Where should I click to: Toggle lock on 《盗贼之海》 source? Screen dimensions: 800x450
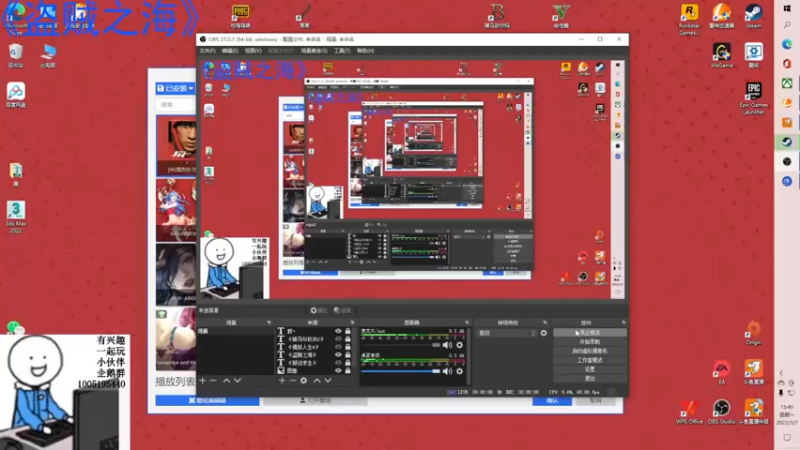click(348, 355)
